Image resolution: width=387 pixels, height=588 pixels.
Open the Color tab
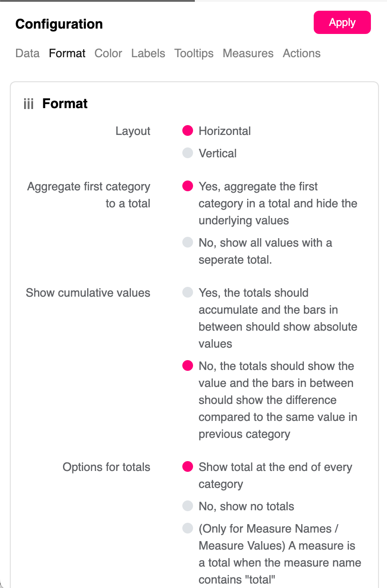coord(108,54)
